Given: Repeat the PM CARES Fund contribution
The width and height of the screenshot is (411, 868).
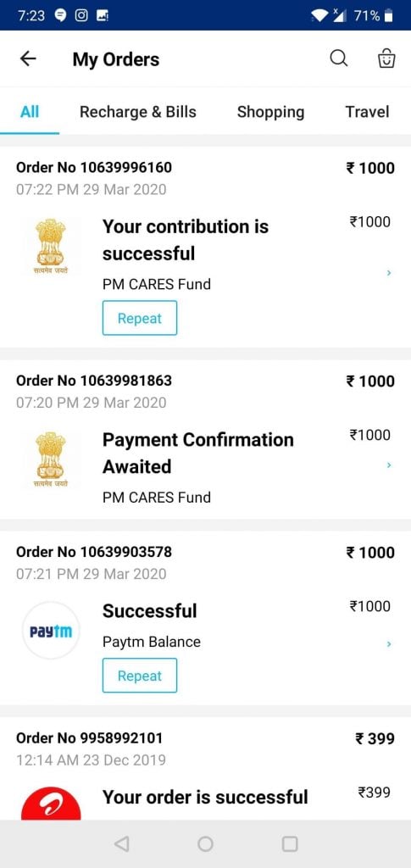Looking at the screenshot, I should (140, 318).
